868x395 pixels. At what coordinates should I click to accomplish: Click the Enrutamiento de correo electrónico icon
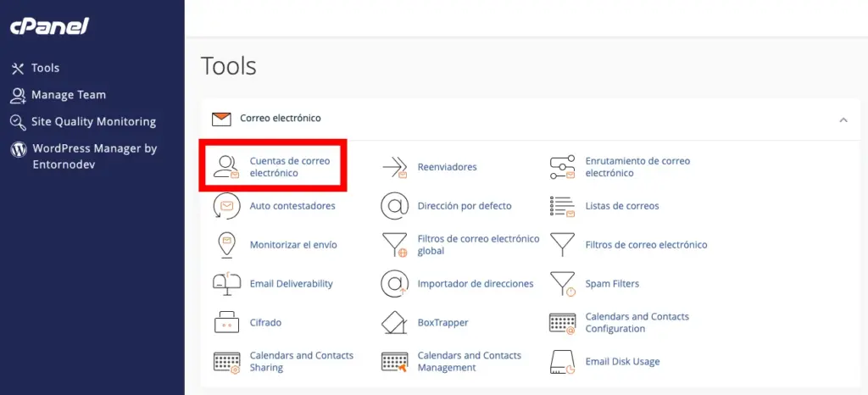[563, 167]
